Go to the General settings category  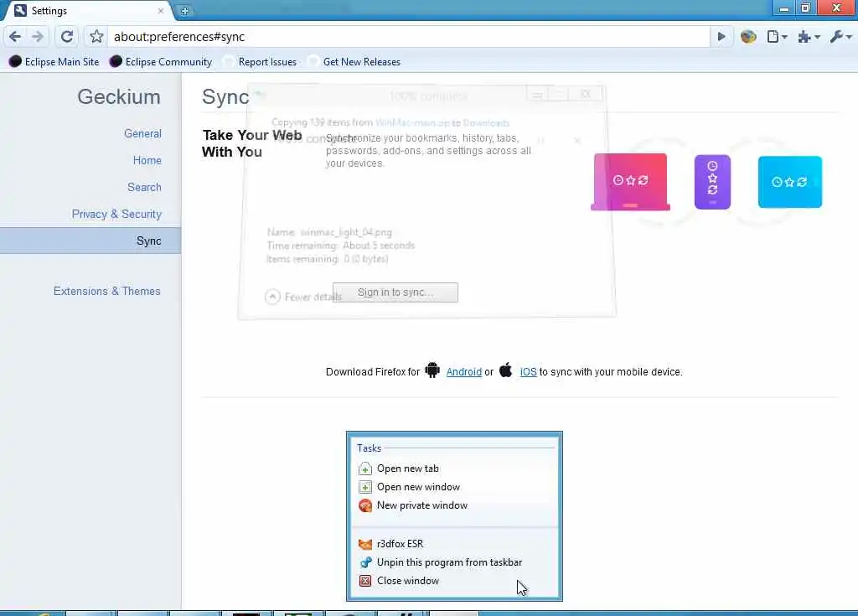(x=142, y=133)
